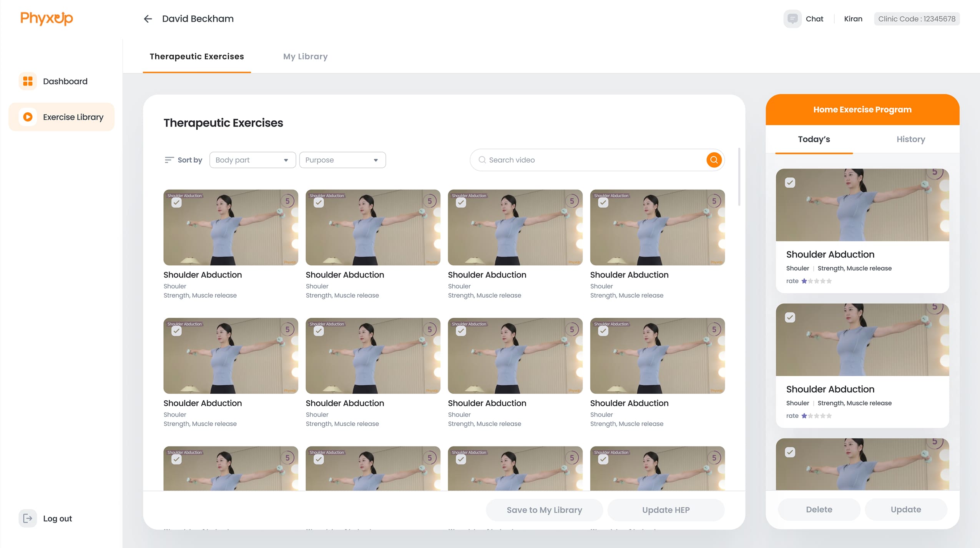Click the Delete button
The width and height of the screenshot is (980, 548).
pyautogui.click(x=819, y=510)
